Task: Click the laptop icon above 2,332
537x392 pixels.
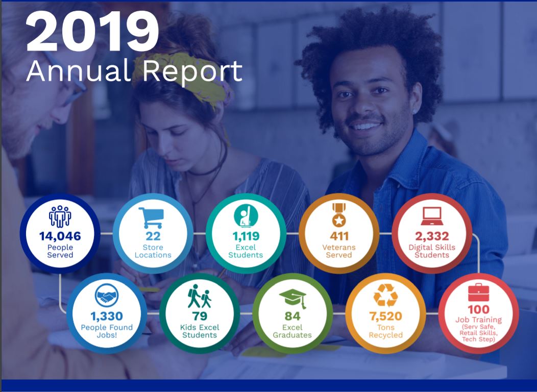Action: (432, 216)
